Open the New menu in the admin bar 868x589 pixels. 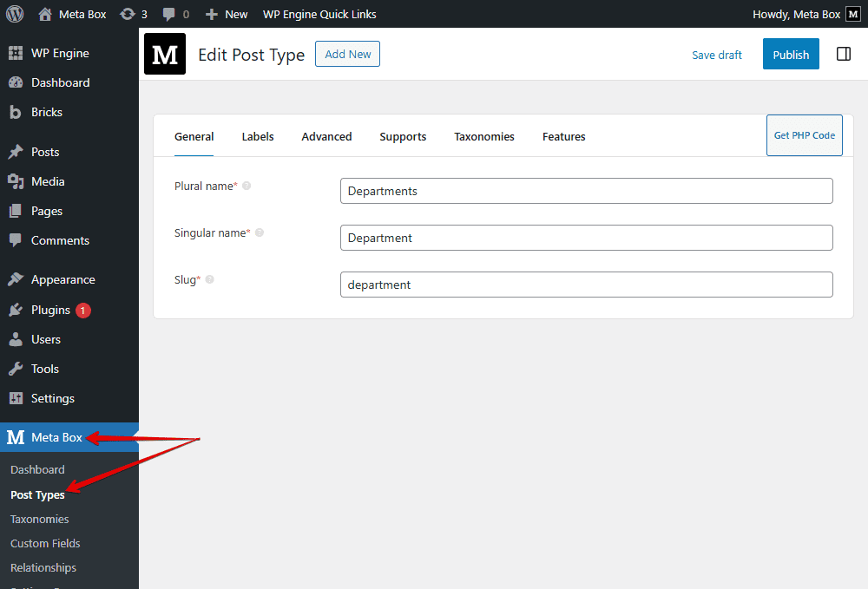(226, 14)
